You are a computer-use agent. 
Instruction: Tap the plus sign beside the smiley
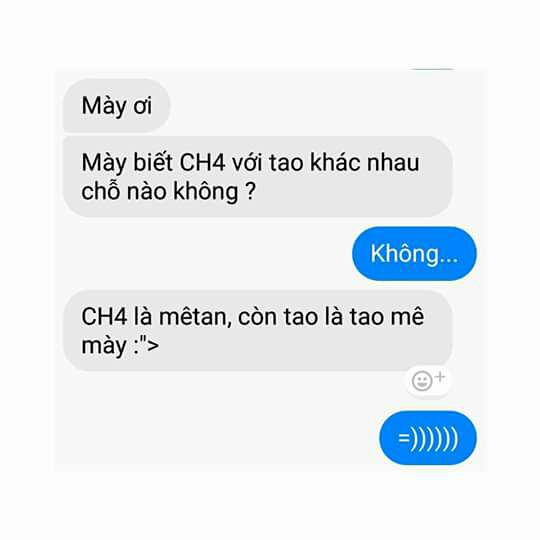point(439,376)
